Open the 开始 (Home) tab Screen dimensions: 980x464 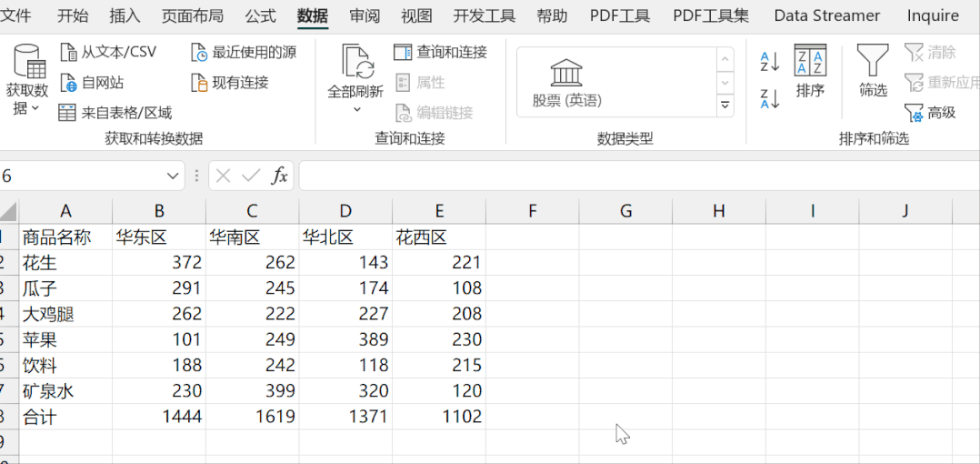73,16
